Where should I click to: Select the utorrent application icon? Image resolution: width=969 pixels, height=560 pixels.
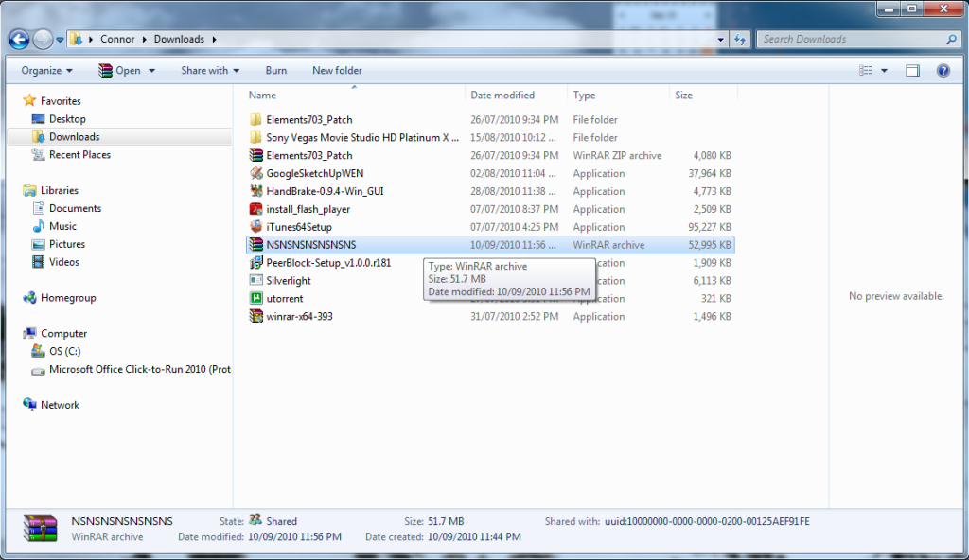point(255,299)
